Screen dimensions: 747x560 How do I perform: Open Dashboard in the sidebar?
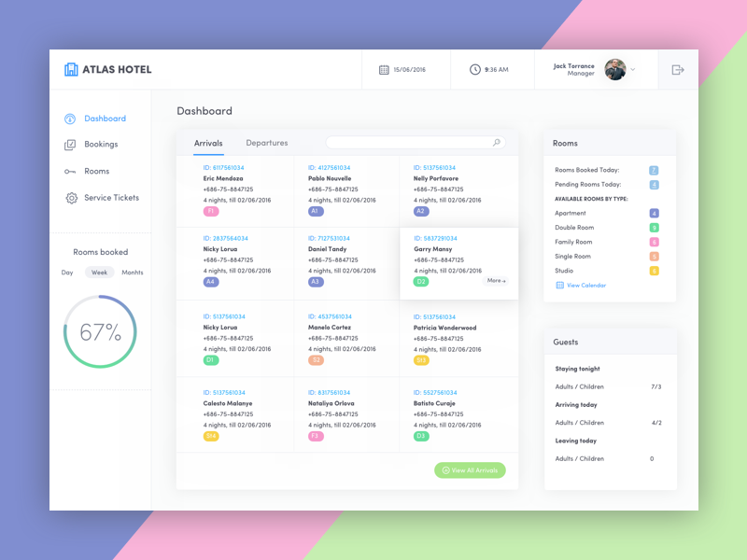coord(105,119)
